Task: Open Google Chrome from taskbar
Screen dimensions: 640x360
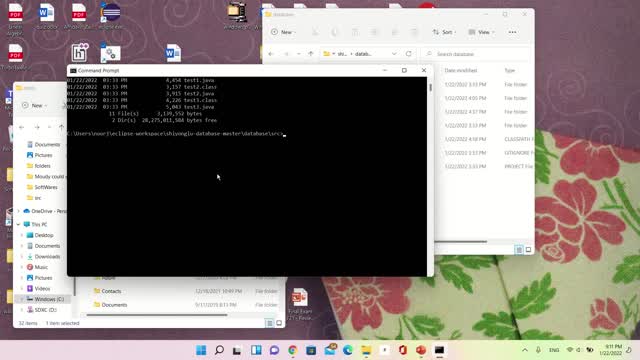Action: pyautogui.click(x=292, y=350)
